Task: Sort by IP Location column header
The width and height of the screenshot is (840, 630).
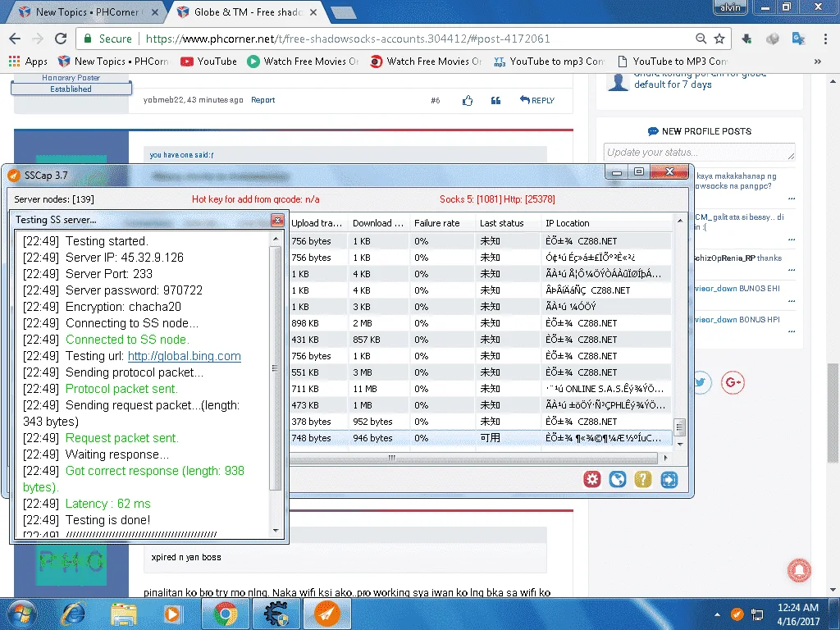Action: click(606, 223)
